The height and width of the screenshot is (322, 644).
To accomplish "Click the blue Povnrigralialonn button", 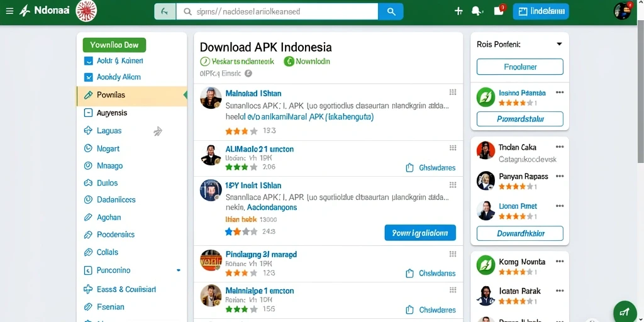I will click(x=420, y=233).
